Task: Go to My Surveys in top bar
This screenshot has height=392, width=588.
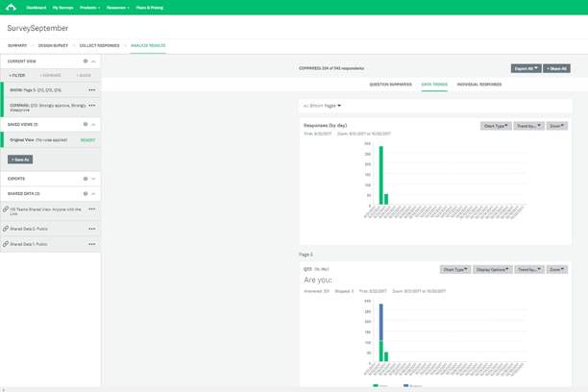Action: coord(62,8)
